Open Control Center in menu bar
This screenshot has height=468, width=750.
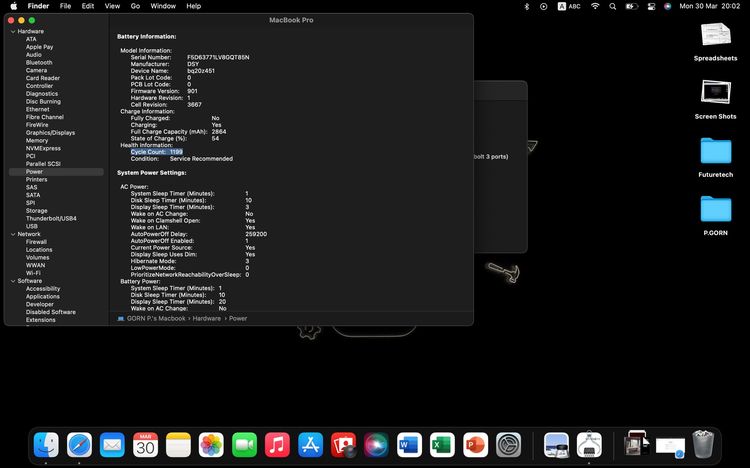point(651,6)
